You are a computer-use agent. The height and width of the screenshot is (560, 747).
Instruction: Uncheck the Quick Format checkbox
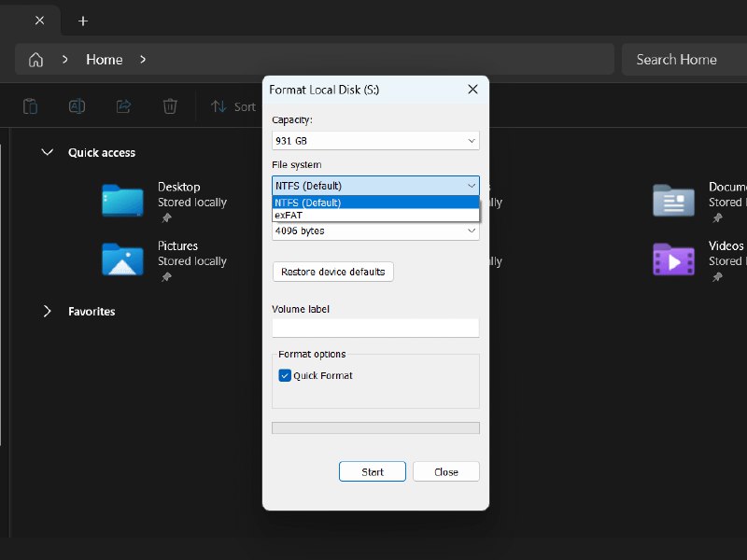tap(285, 376)
